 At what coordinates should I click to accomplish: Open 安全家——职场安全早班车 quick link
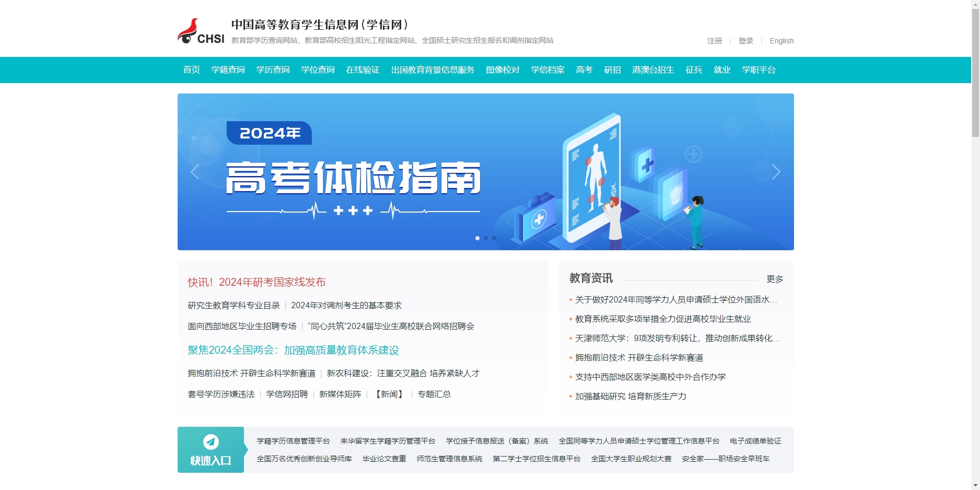[726, 459]
